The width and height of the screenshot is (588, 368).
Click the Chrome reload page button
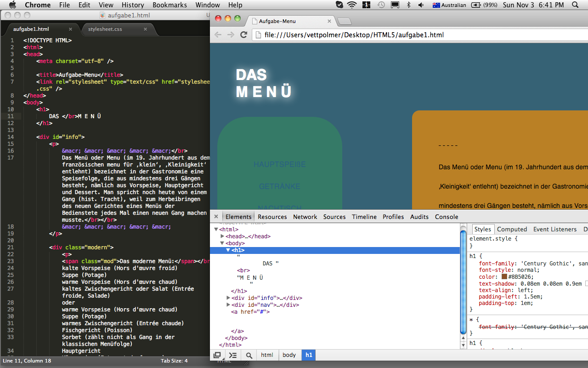pyautogui.click(x=244, y=35)
